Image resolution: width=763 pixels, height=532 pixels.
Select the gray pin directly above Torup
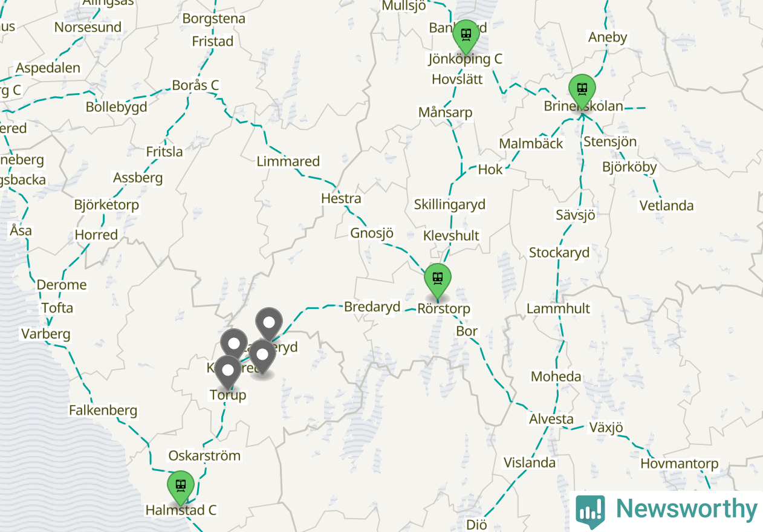coord(228,372)
